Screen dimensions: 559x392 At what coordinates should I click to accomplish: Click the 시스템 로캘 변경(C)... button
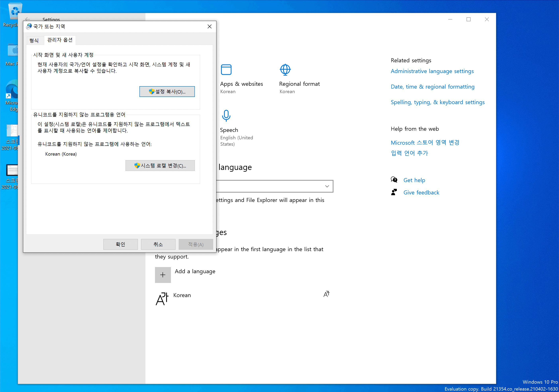(x=160, y=166)
